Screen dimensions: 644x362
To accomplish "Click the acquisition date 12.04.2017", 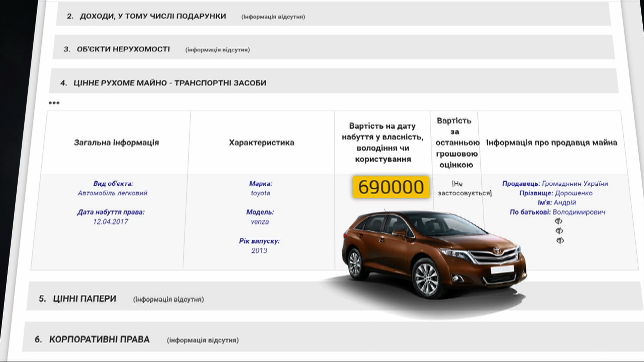I will [111, 222].
